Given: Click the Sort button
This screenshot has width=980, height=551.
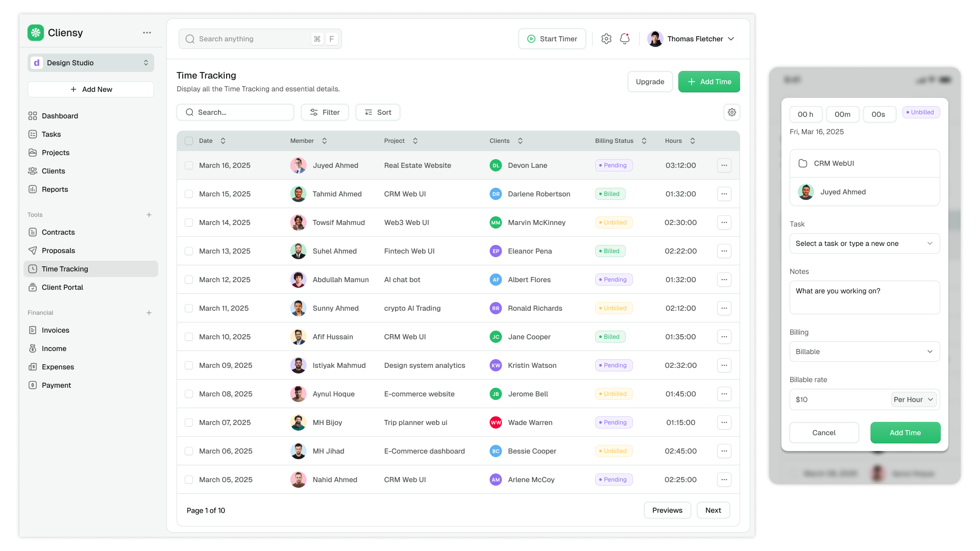Looking at the screenshot, I should pyautogui.click(x=378, y=112).
